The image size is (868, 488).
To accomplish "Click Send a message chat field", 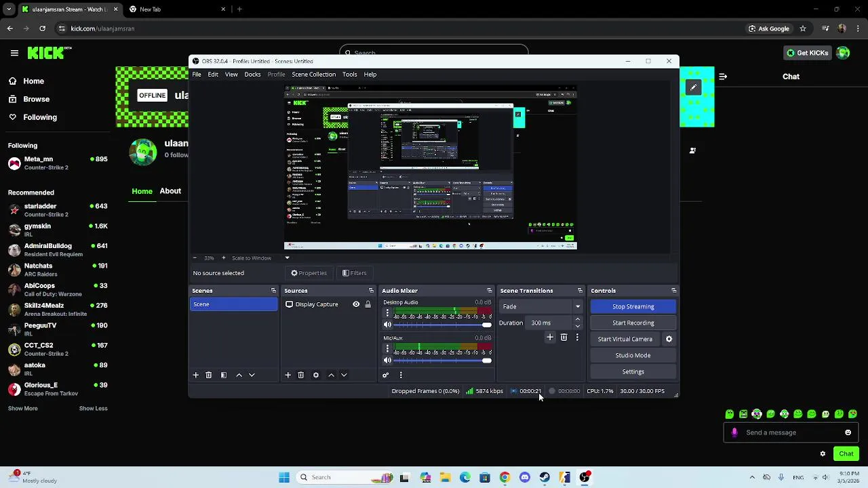I will pyautogui.click(x=791, y=432).
